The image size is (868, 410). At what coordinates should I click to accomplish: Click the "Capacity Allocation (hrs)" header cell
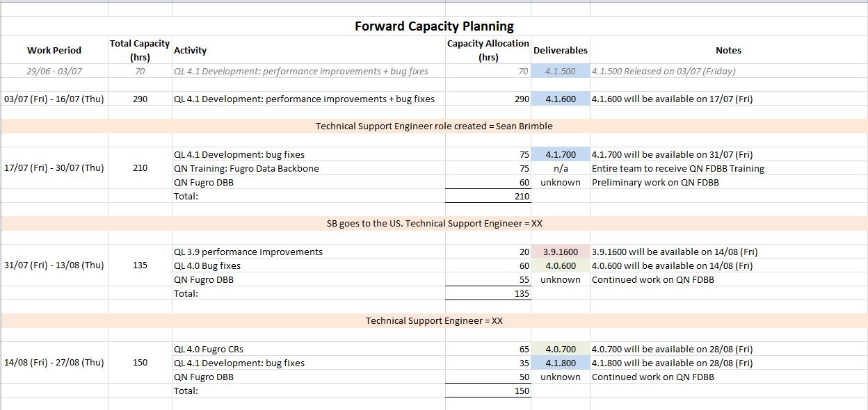click(488, 50)
